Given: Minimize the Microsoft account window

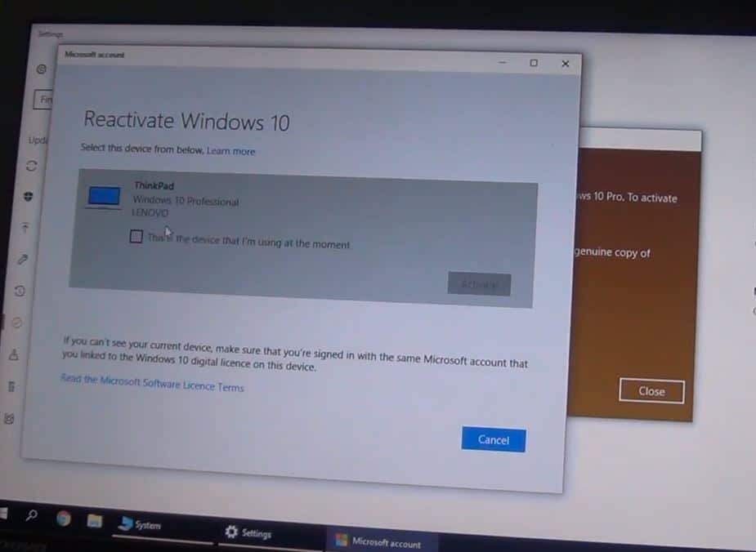Looking at the screenshot, I should [503, 62].
